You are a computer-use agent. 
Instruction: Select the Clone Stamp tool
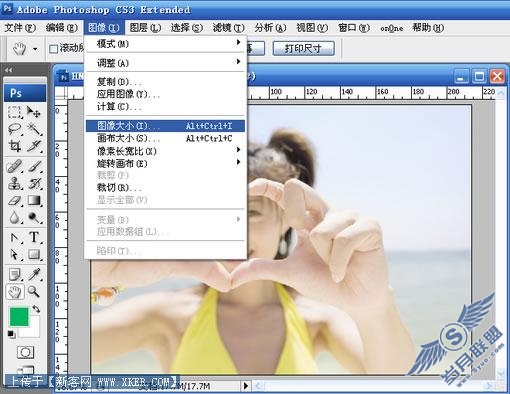[15, 183]
